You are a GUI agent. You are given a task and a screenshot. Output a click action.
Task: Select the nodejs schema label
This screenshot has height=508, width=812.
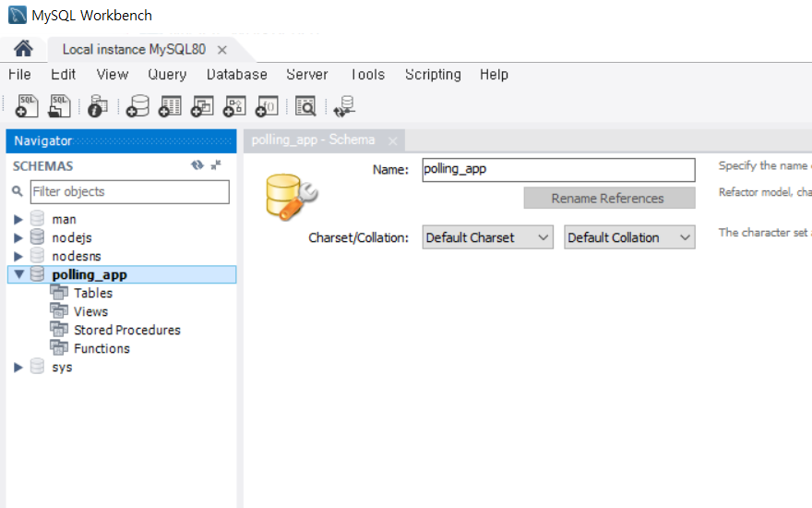coord(72,238)
